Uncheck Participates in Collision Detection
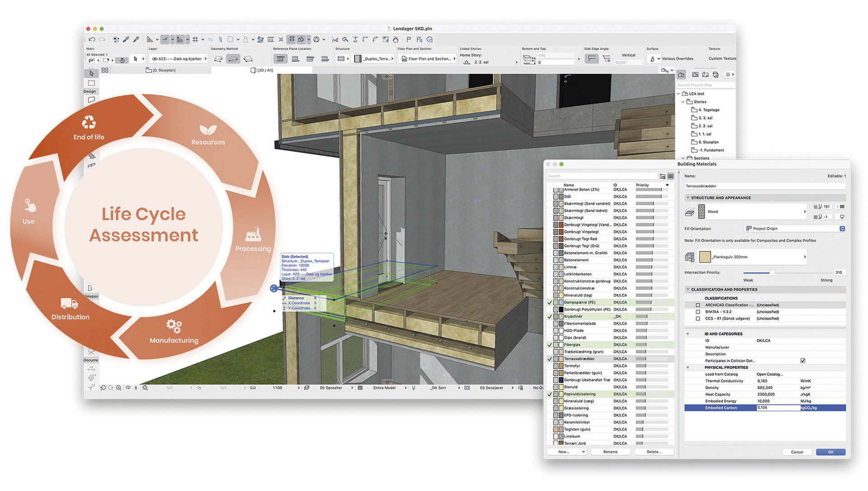Screen dimensions: 868x491 tap(803, 360)
